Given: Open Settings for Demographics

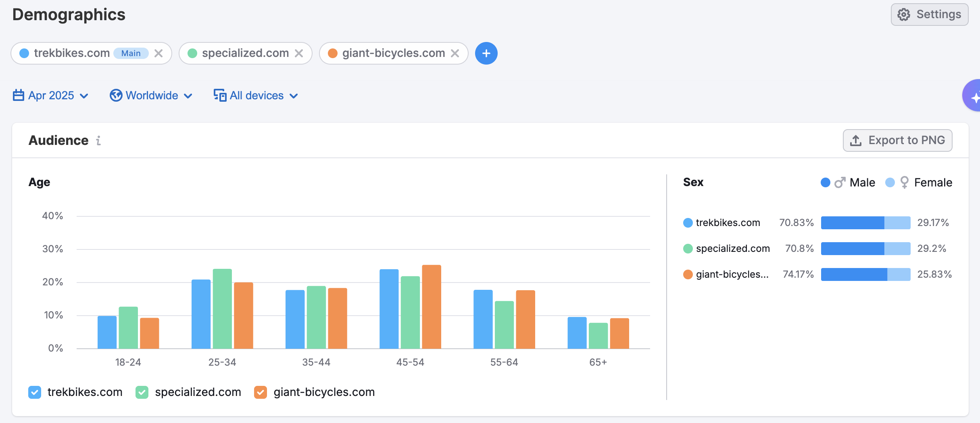Looking at the screenshot, I should click(x=929, y=15).
